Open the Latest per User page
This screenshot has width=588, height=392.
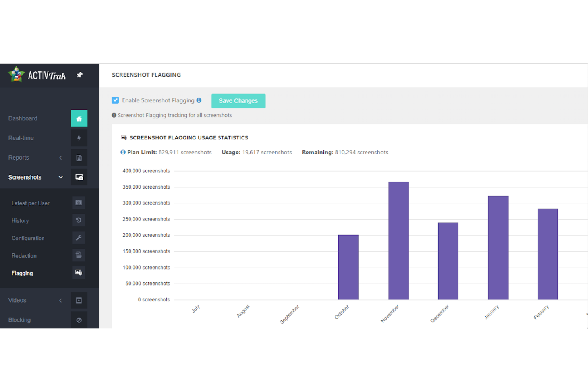[x=31, y=203]
